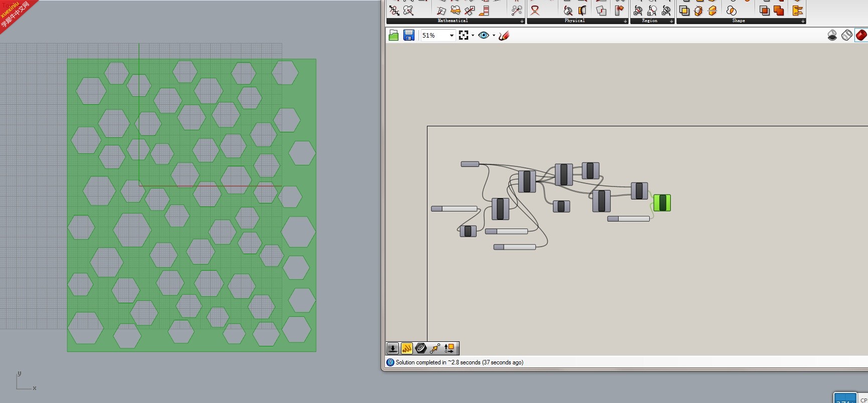Image resolution: width=868 pixels, height=403 pixels.
Task: Click the Physical panel label
Action: point(574,21)
